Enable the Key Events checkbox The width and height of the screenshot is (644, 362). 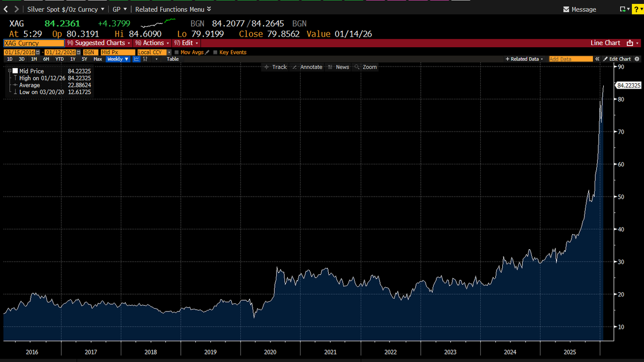point(215,53)
